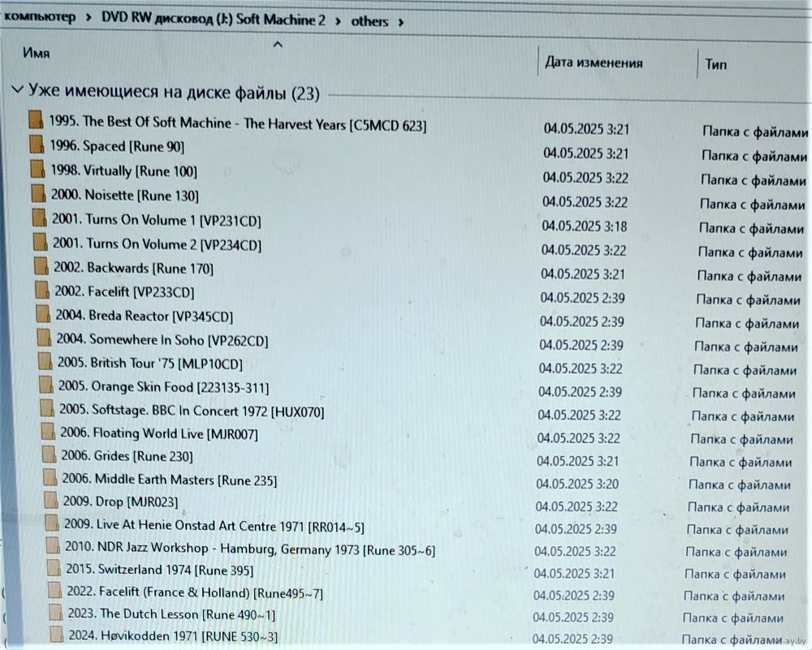Open breadcrumb chevron after 'Soft Machine 2'
This screenshot has height=650, width=812.
(x=338, y=21)
